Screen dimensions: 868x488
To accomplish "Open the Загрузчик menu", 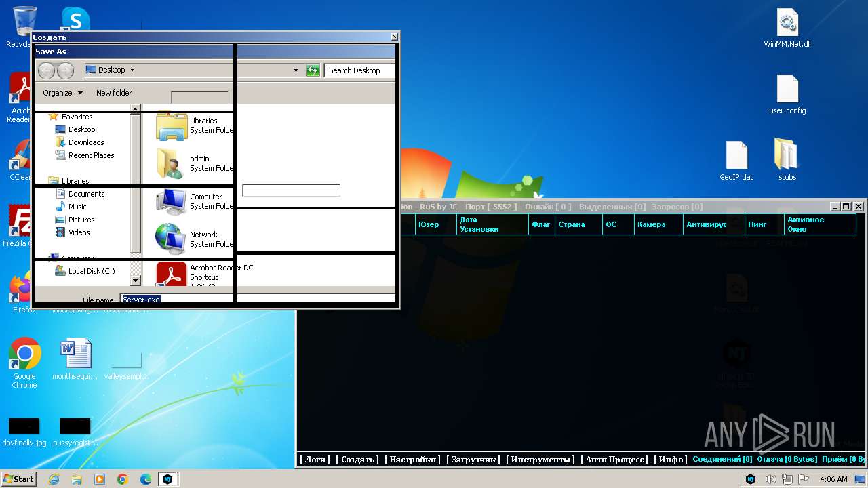I will [473, 460].
